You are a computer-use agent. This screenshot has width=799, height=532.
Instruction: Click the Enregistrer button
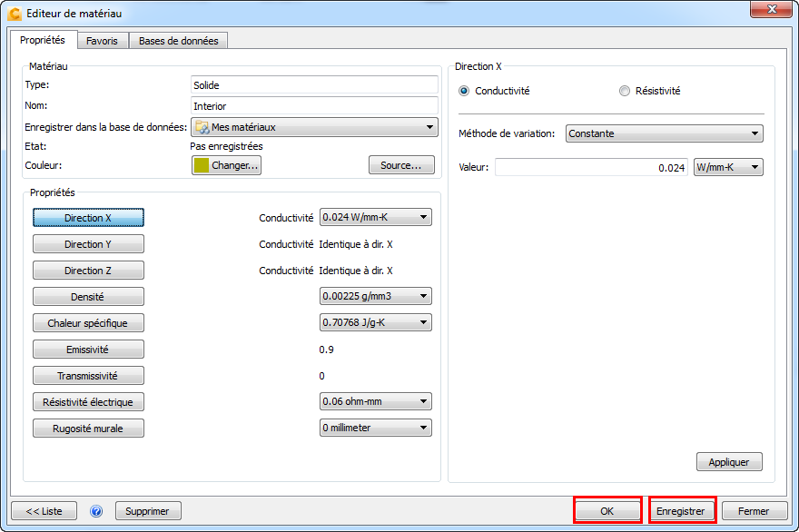click(x=681, y=511)
